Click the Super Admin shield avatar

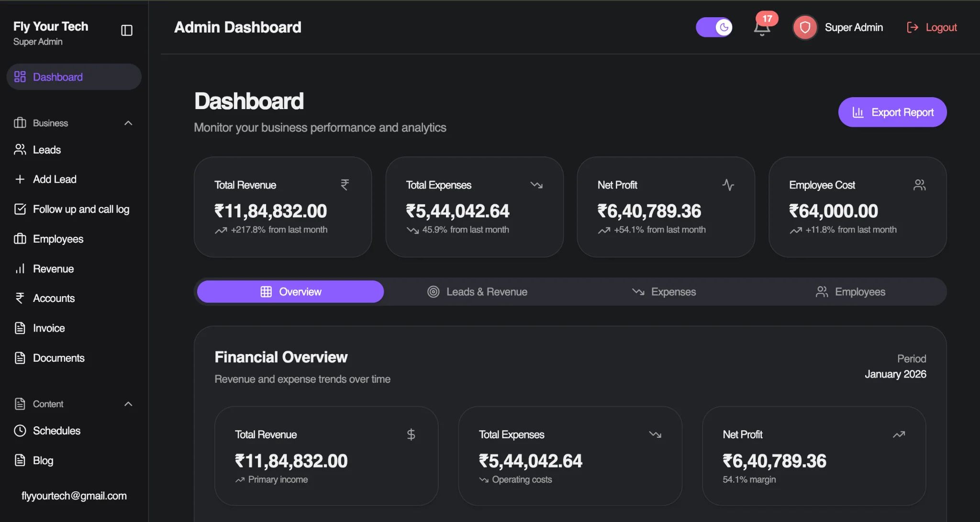(x=804, y=27)
